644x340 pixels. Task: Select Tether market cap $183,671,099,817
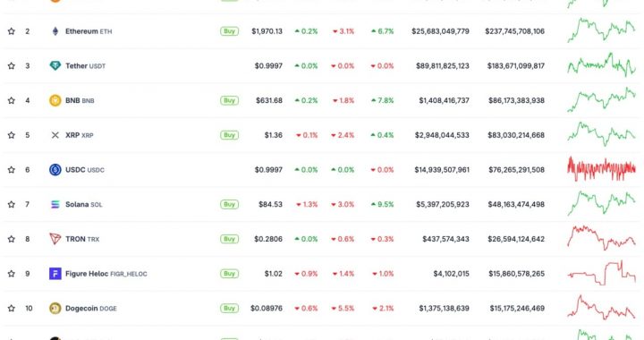(x=516, y=65)
